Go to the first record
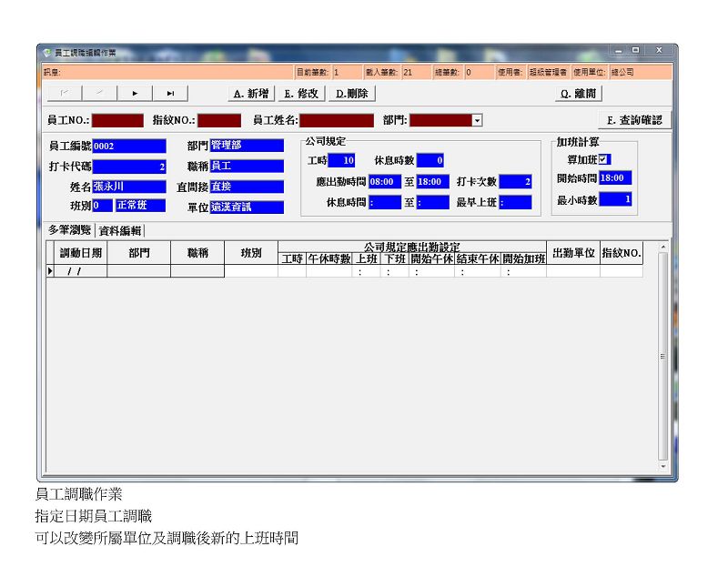 [64, 93]
